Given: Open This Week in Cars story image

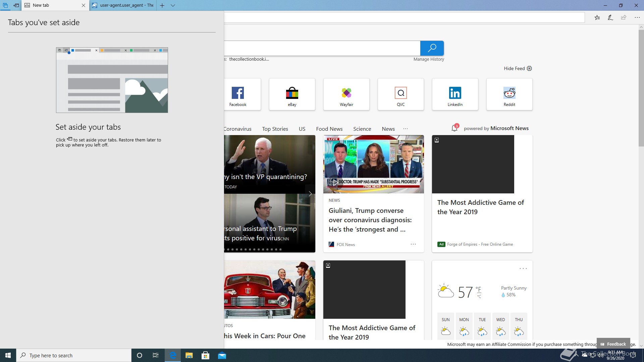Looking at the screenshot, I should pyautogui.click(x=269, y=290).
